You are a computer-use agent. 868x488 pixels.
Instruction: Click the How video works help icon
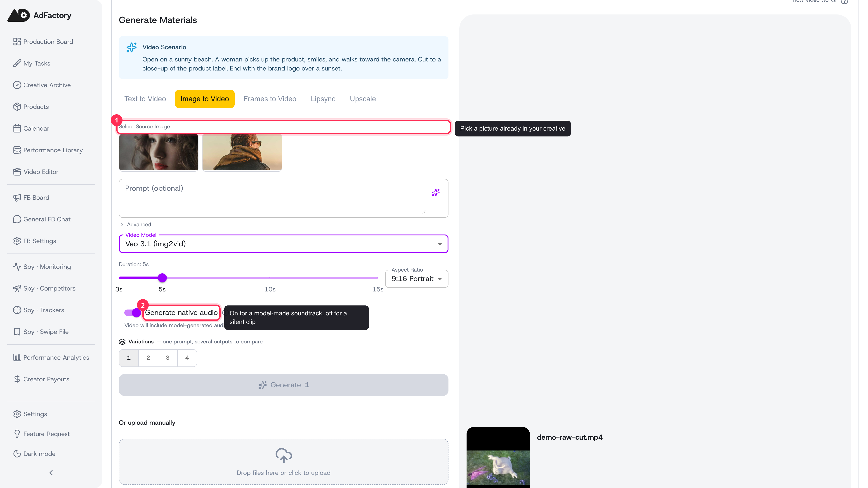(x=844, y=1)
